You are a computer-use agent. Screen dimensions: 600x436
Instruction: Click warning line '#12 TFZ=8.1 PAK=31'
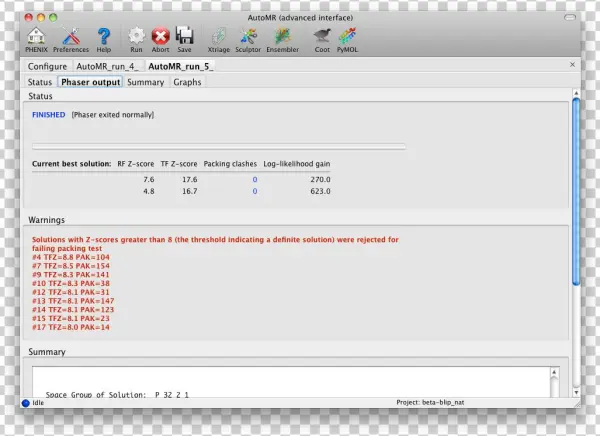click(71, 292)
